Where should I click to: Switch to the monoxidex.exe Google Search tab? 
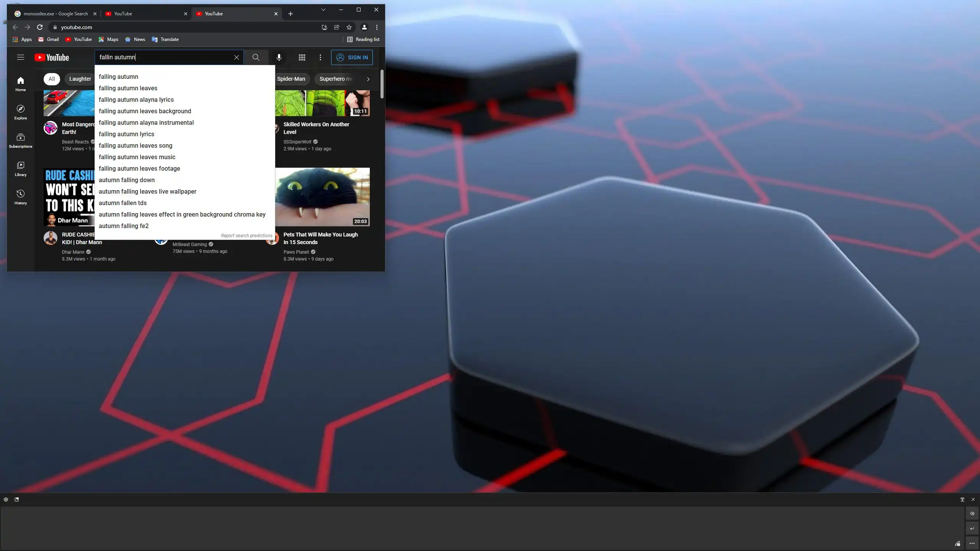(56, 14)
